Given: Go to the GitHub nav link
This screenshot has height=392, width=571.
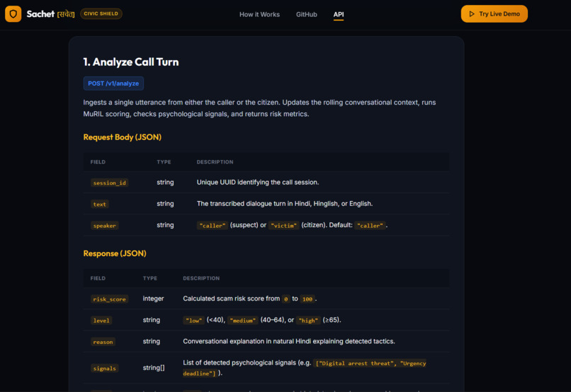Looking at the screenshot, I should pos(306,15).
